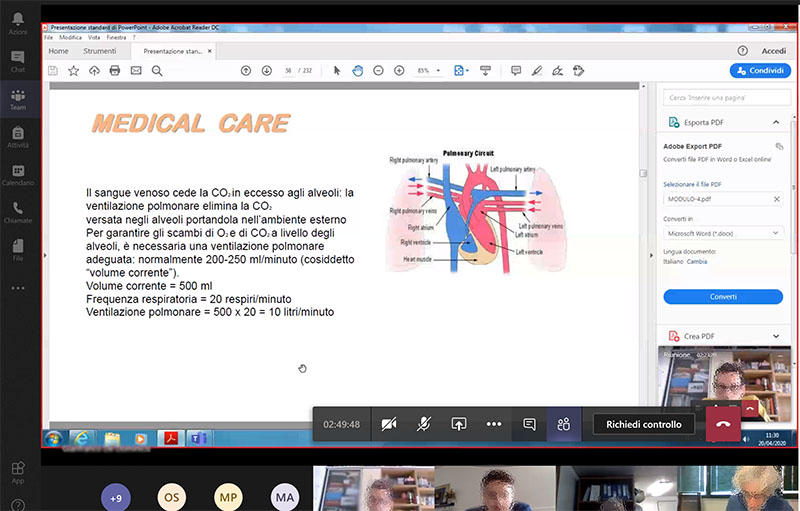The image size is (800, 511).
Task: Open Calendario in Teams sidebar
Action: [18, 175]
